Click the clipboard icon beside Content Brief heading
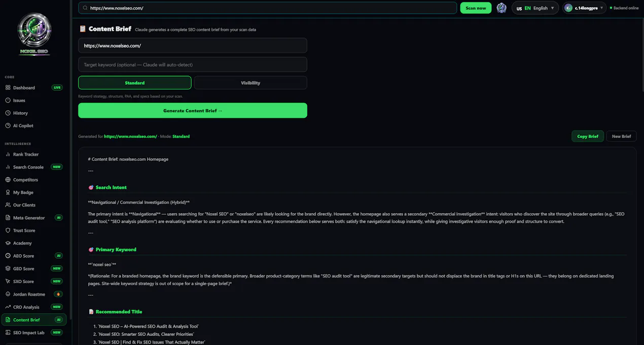 (82, 29)
